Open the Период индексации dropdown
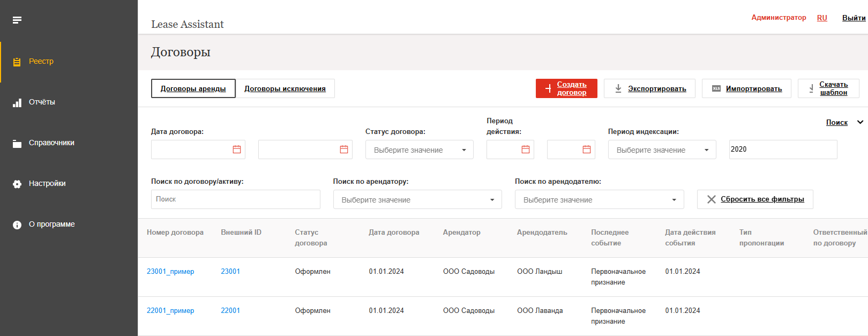Viewport: 868px width, 336px height. (x=662, y=150)
